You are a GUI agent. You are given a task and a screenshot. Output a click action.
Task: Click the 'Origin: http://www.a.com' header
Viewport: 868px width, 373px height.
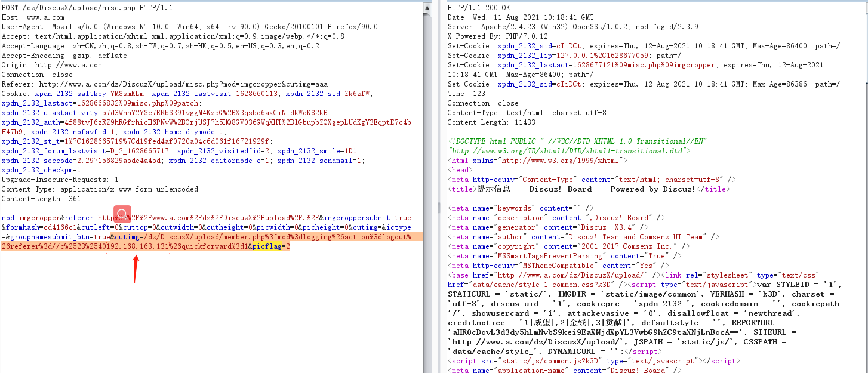pos(51,65)
